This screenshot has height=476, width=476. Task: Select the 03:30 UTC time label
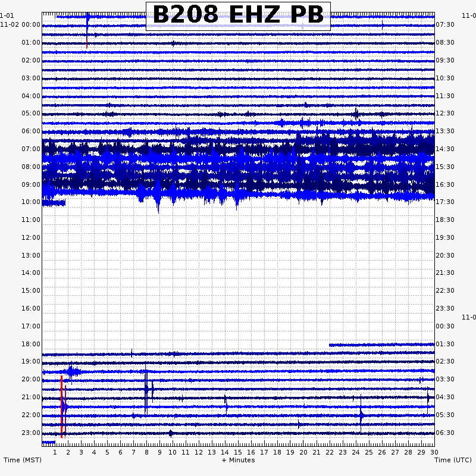point(445,379)
